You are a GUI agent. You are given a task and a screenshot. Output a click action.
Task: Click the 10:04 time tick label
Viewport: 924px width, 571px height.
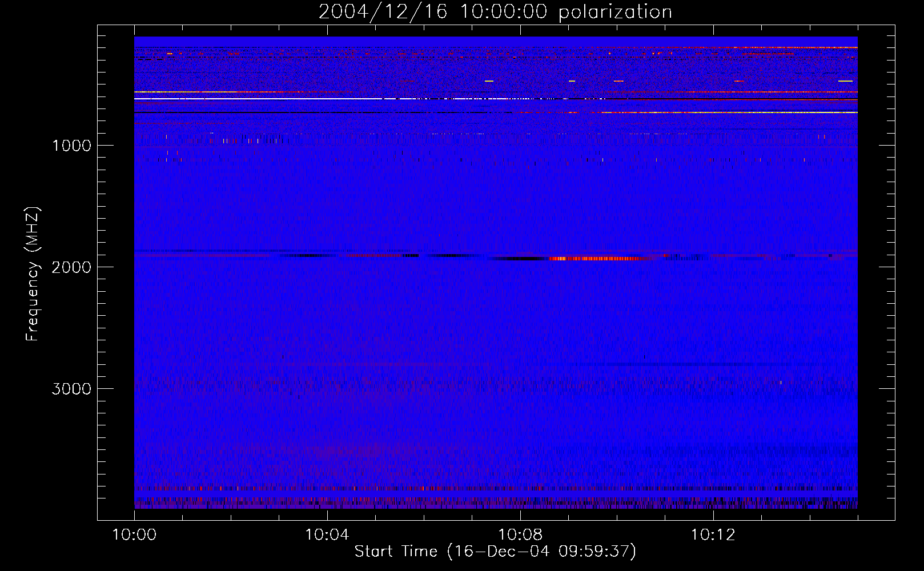(x=327, y=535)
